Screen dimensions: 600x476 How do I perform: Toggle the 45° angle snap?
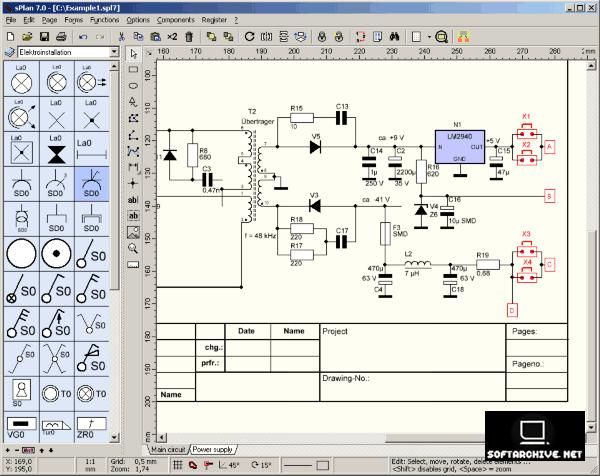pos(229,465)
